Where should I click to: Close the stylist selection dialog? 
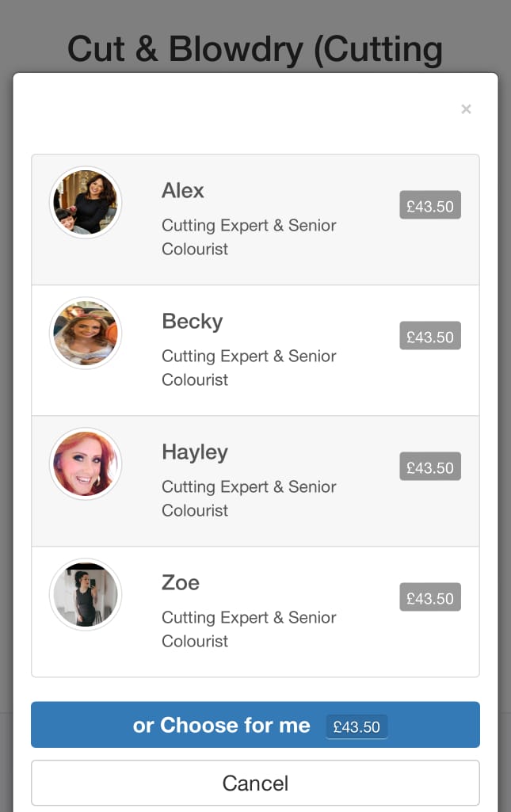click(466, 109)
